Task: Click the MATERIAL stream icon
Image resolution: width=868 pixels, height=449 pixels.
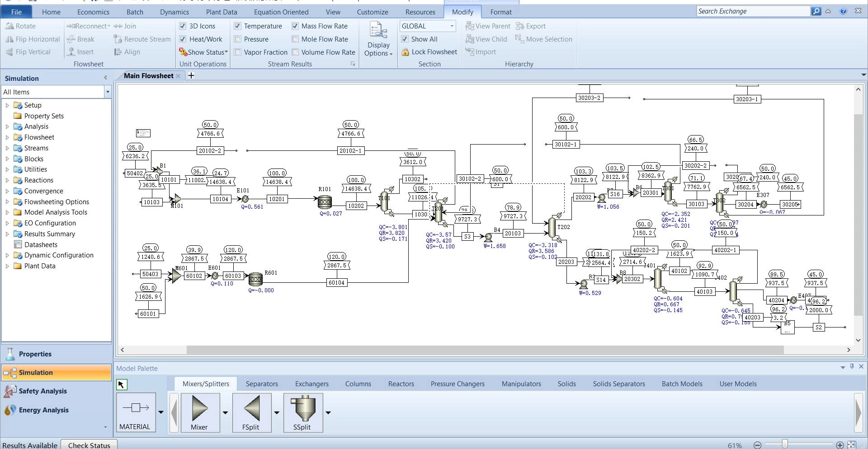Action: tap(135, 408)
